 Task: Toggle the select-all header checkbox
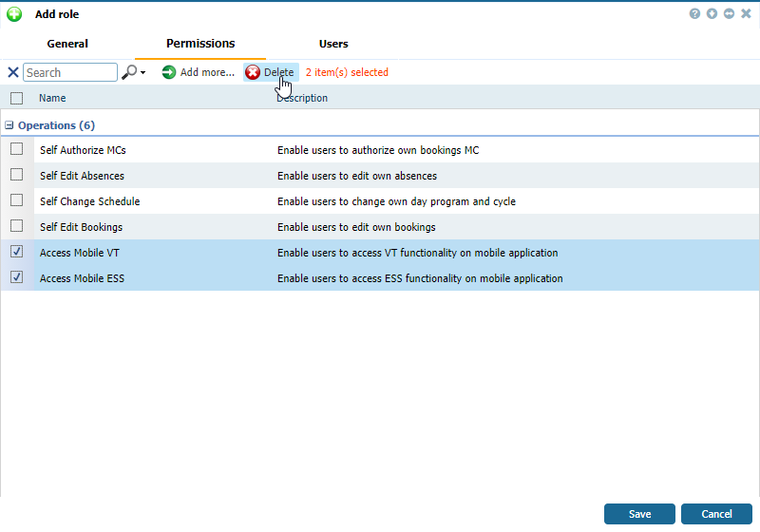pos(16,98)
